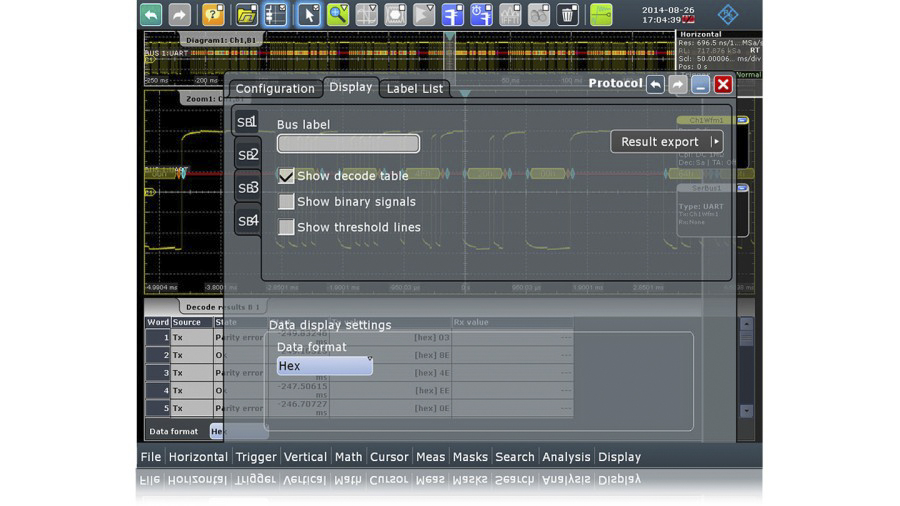The height and width of the screenshot is (506, 900).
Task: Open the Trigger menu
Action: pyautogui.click(x=256, y=457)
